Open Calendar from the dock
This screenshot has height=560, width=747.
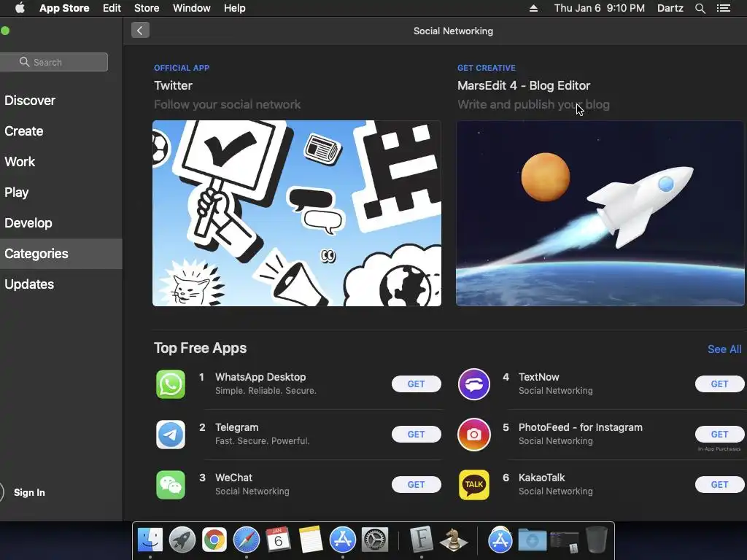[278, 540]
